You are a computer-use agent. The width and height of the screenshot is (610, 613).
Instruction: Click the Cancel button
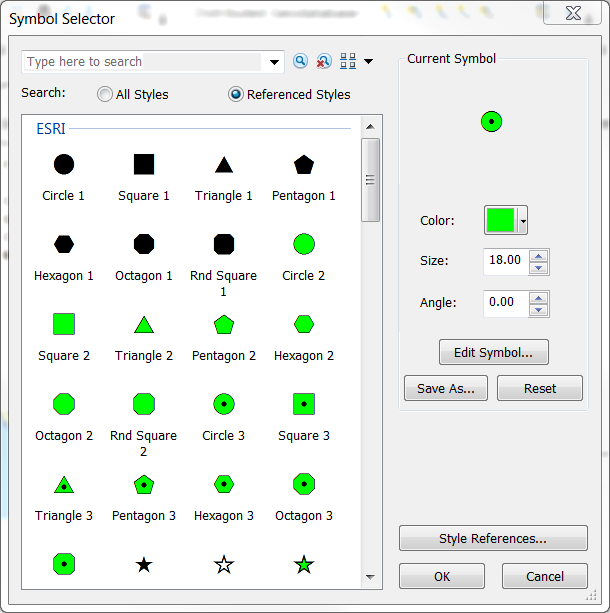coord(545,576)
